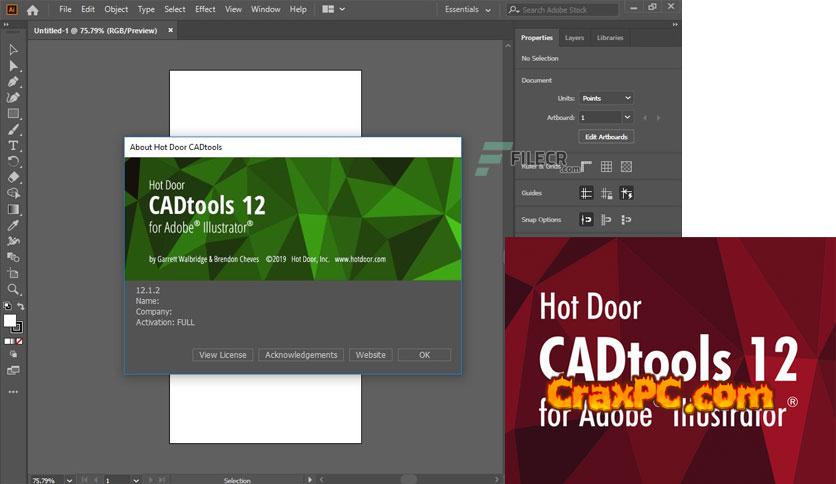The width and height of the screenshot is (836, 484).
Task: Expand status bar Selection display arrow
Action: 310,480
